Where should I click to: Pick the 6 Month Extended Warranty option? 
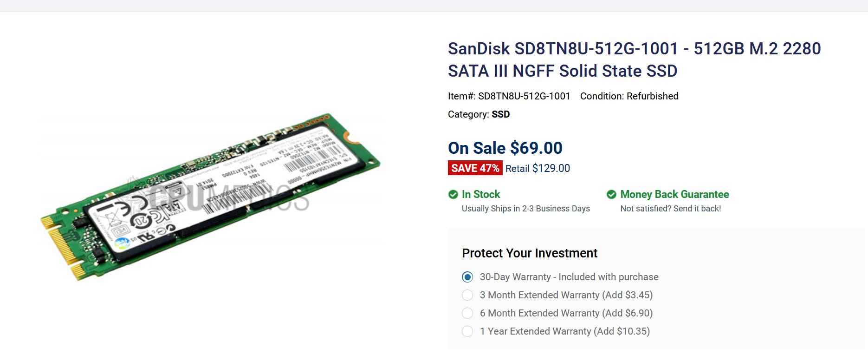[467, 313]
